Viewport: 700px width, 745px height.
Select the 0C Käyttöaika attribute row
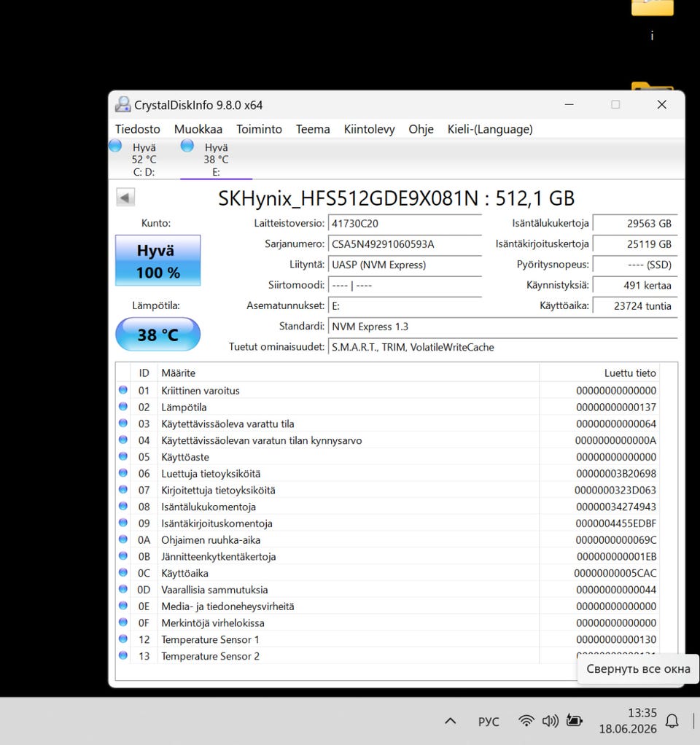pyautogui.click(x=388, y=573)
